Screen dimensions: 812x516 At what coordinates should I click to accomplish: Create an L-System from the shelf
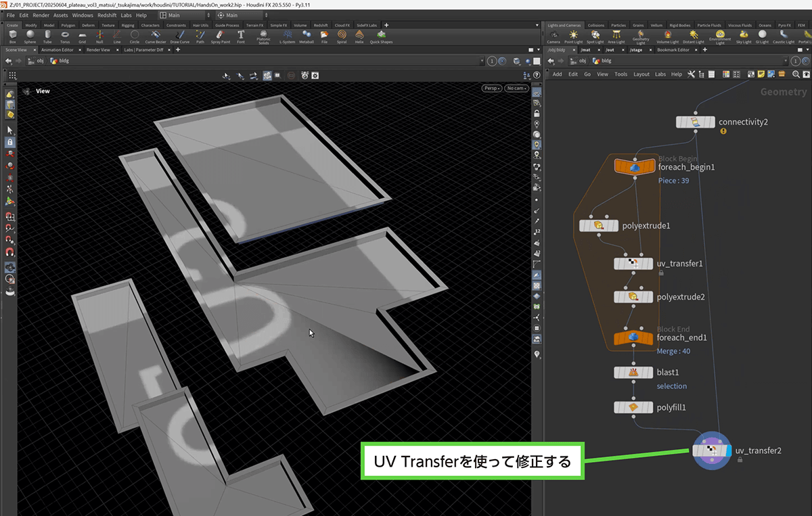(287, 36)
